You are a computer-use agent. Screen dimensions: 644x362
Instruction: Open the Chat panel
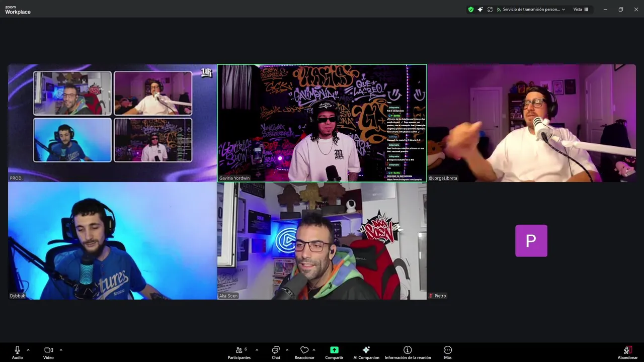click(276, 352)
